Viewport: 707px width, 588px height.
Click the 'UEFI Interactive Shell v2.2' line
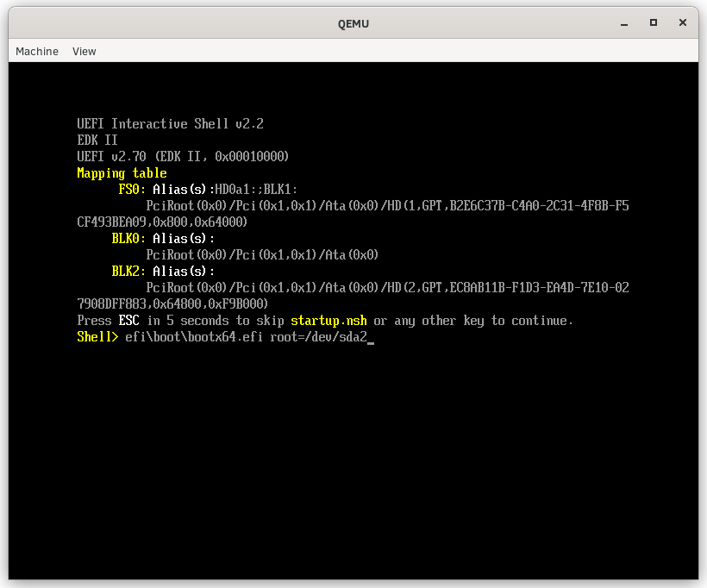tap(170, 123)
